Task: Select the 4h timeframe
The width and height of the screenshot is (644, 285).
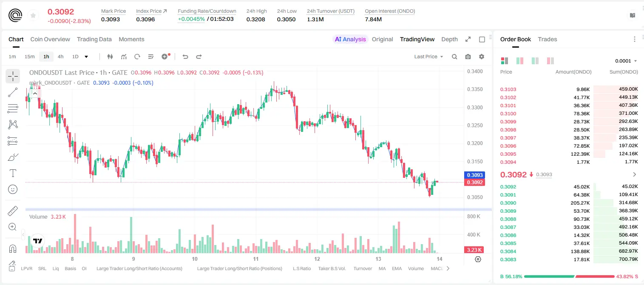Action: [x=60, y=57]
